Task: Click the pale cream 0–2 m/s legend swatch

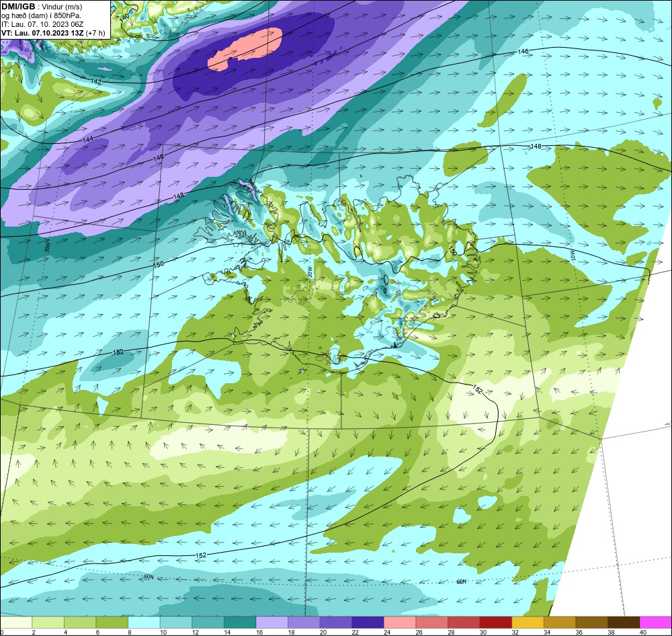Action: 16,623
